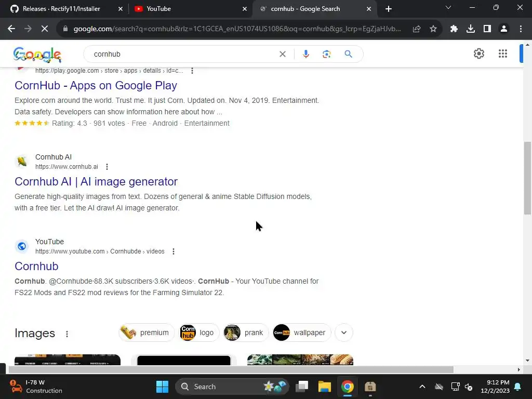Click the vertical page scrollbar thumb
Image resolution: width=532 pixels, height=399 pixels.
point(527,178)
